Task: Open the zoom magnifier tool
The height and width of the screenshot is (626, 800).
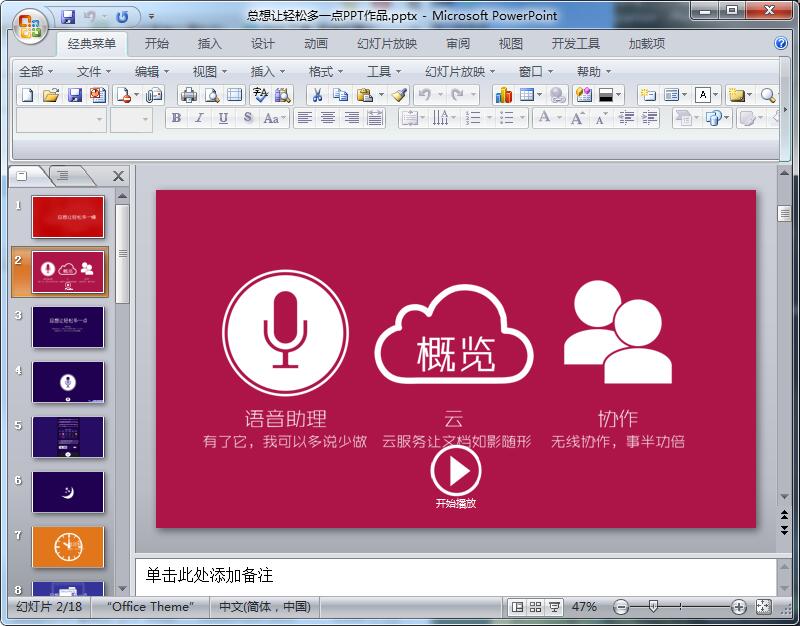Action: pyautogui.click(x=768, y=95)
